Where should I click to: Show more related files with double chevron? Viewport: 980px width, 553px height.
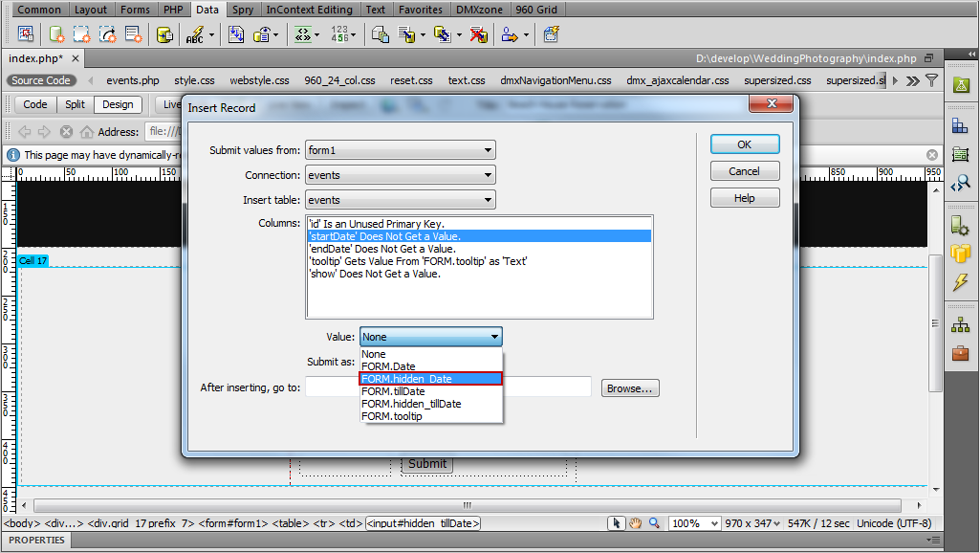[x=912, y=80]
